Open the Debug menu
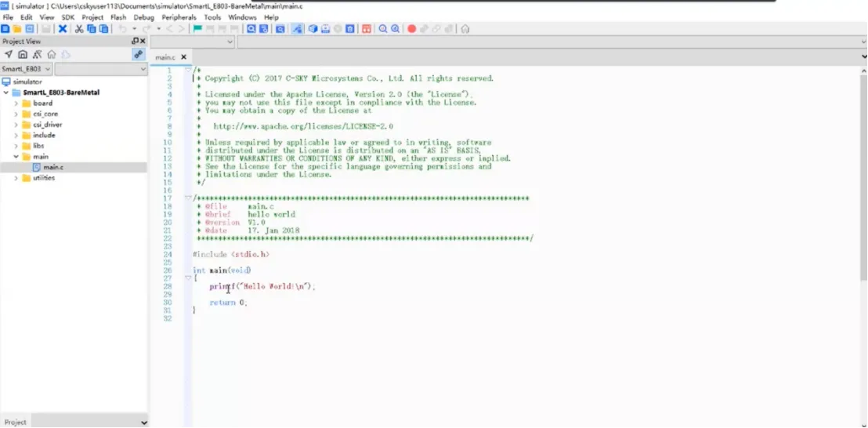 pos(144,18)
